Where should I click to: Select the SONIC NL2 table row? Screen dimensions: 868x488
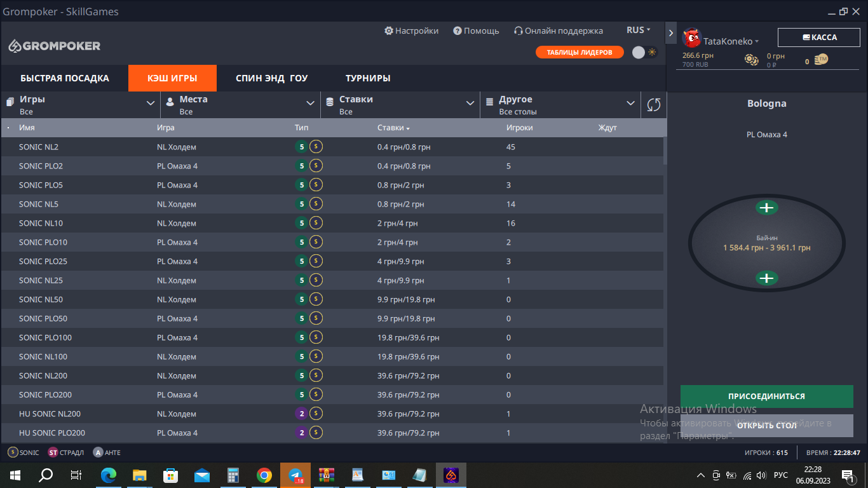332,147
